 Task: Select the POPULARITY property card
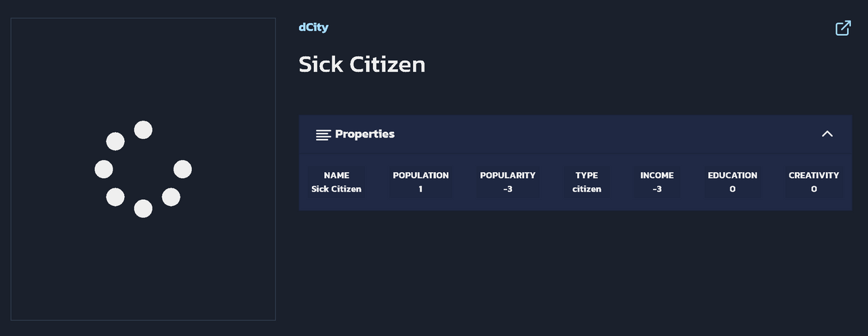pos(508,182)
